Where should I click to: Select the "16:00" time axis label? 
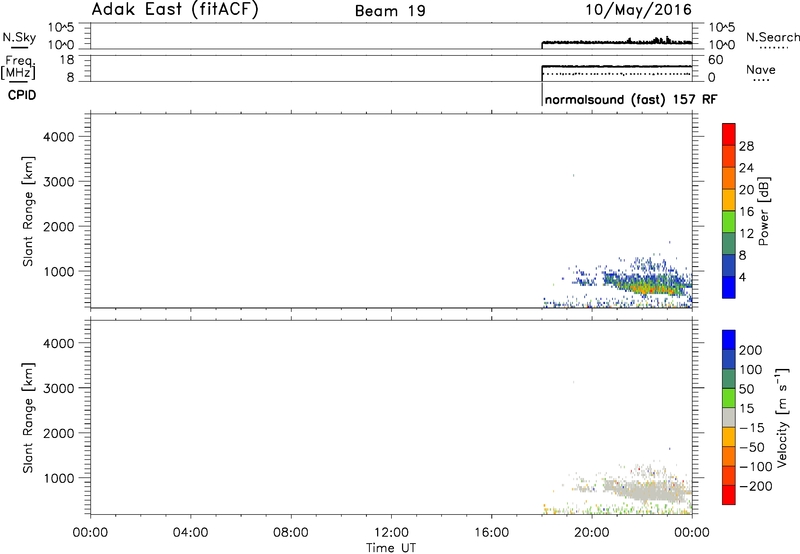(x=491, y=533)
